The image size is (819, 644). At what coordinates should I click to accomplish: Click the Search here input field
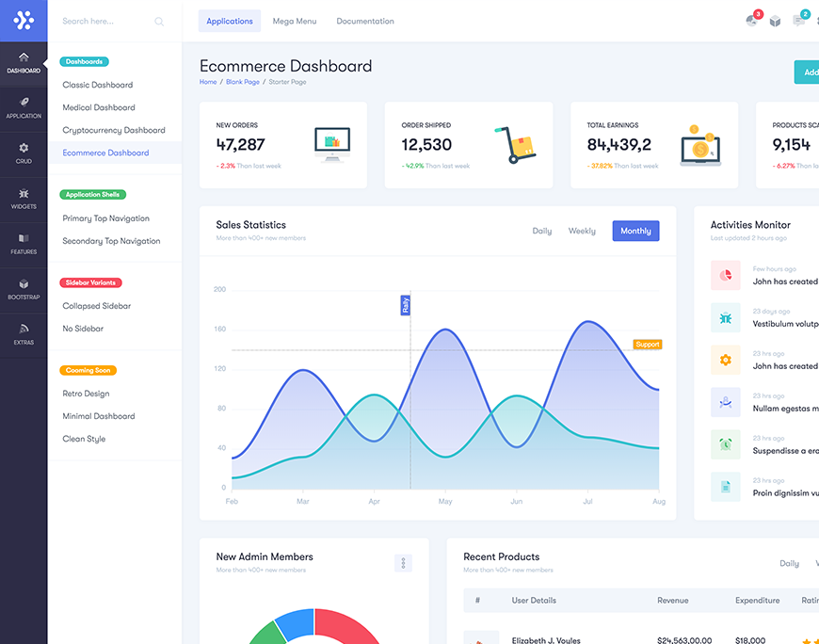tap(104, 21)
